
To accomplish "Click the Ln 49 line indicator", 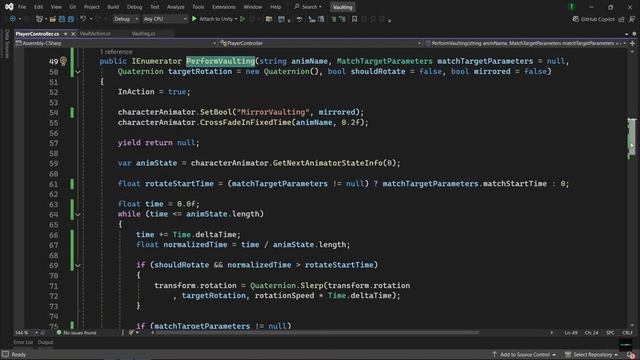I will (571, 333).
